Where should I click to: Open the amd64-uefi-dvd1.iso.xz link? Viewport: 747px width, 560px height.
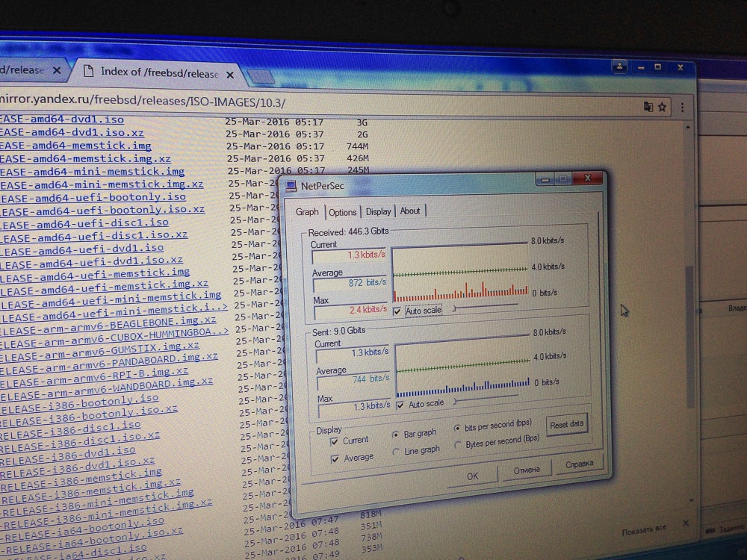(91, 262)
